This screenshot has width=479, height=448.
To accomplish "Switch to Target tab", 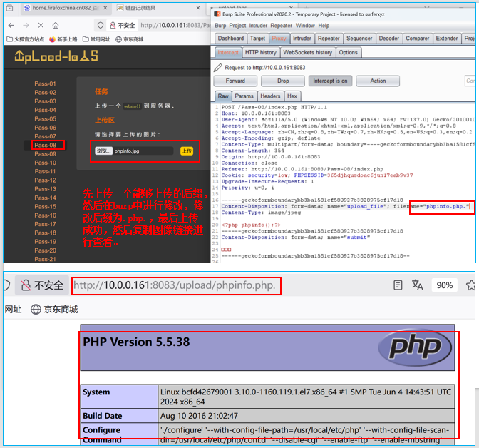I will [x=257, y=39].
